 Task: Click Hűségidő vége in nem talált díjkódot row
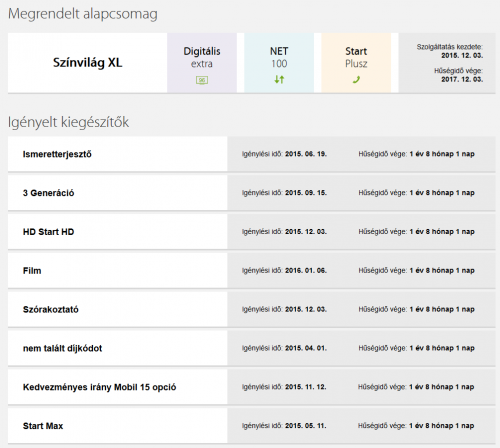tap(442, 348)
